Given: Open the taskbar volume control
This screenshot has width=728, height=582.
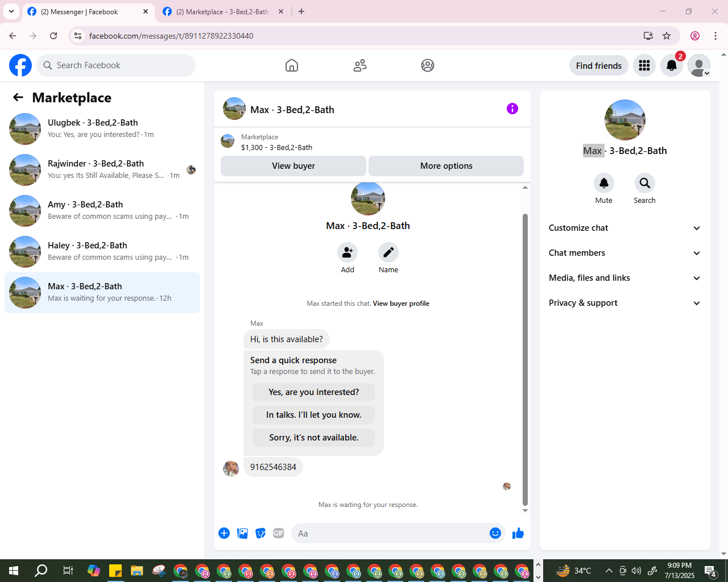Looking at the screenshot, I should (636, 571).
